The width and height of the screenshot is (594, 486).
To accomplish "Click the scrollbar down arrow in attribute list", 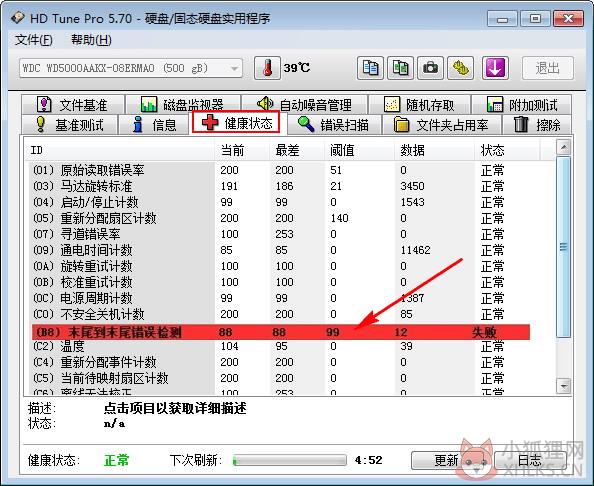I will coord(564,386).
